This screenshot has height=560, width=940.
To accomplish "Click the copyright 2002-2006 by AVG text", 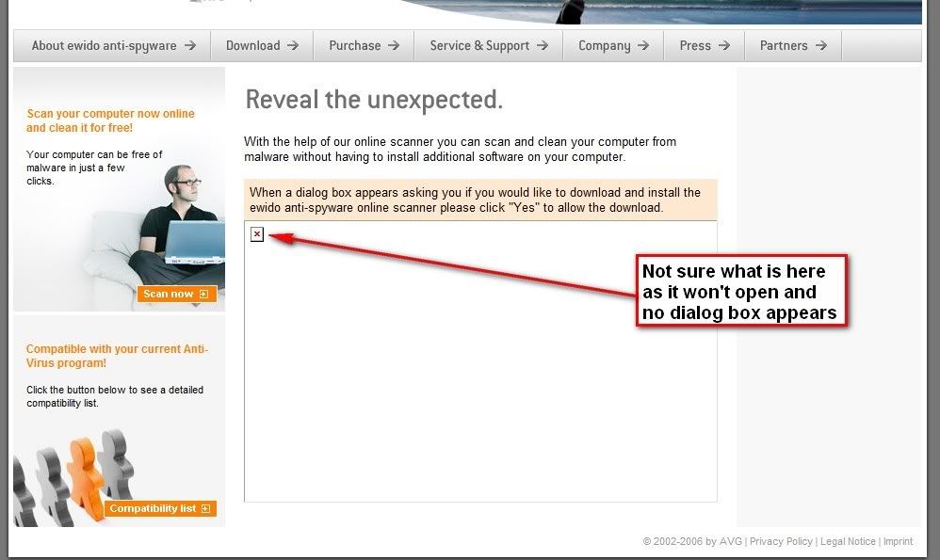I will click(x=691, y=541).
